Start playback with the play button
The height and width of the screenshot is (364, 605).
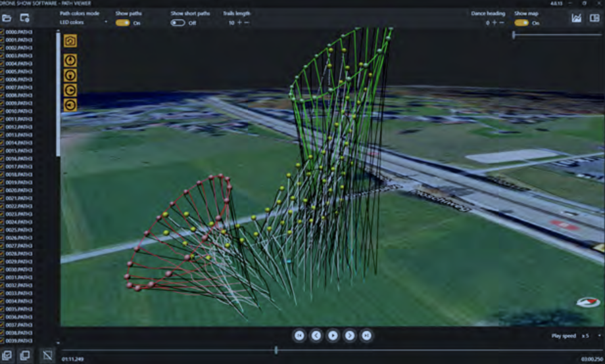[x=333, y=336]
